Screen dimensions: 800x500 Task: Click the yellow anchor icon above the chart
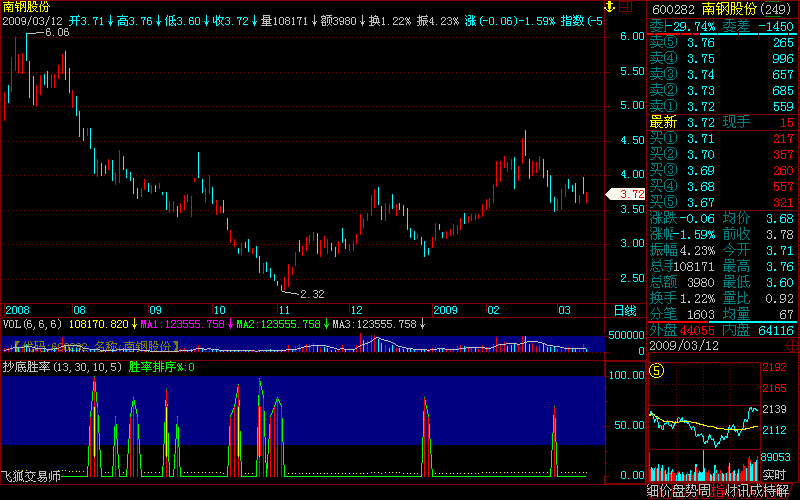tap(609, 7)
